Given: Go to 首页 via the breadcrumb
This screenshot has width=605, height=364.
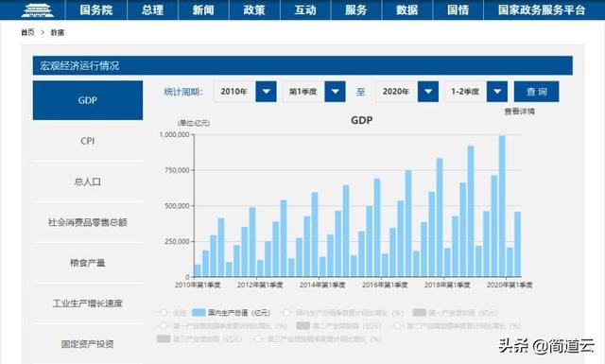Looking at the screenshot, I should 27,32.
